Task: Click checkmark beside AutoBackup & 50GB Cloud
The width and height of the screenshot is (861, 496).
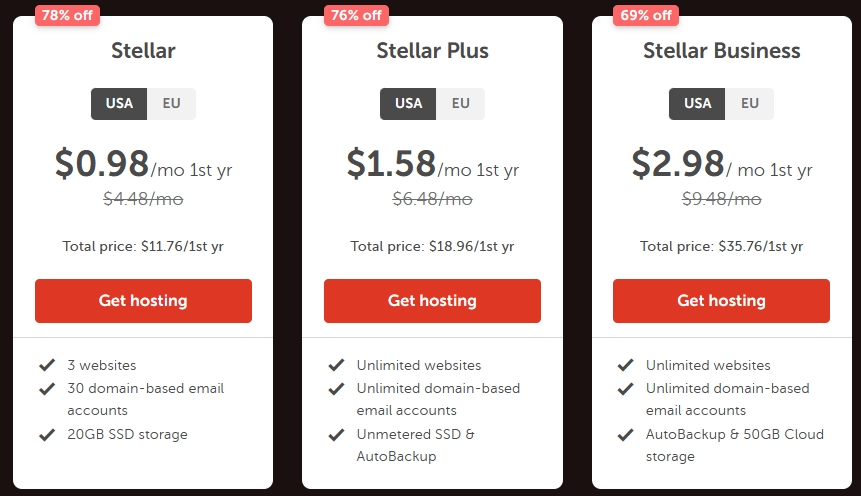Action: (x=626, y=434)
